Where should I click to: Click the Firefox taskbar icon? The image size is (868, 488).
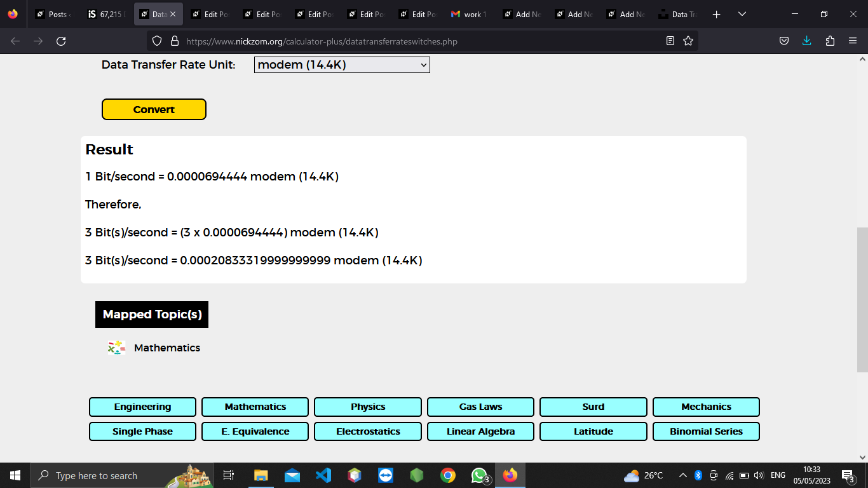[510, 475]
